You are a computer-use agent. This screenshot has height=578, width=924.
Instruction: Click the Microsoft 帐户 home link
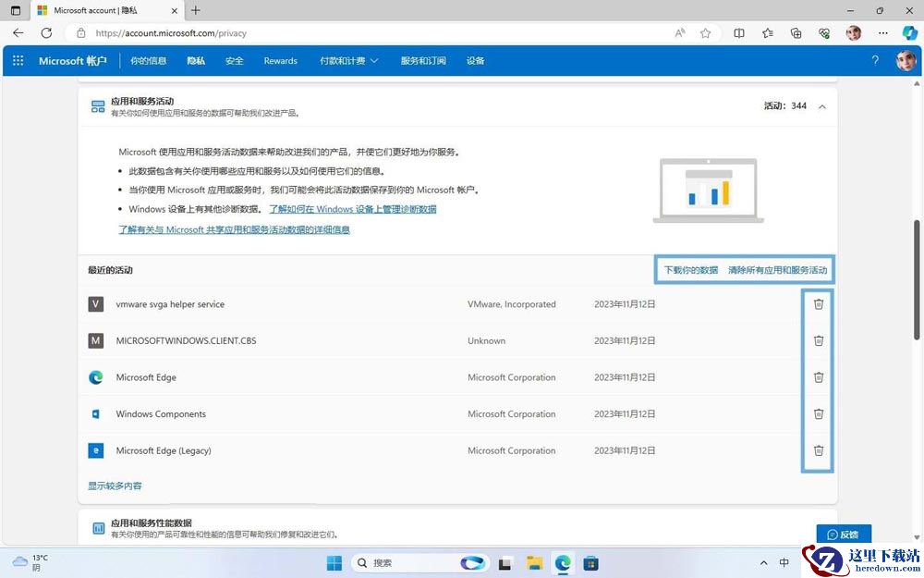(73, 61)
